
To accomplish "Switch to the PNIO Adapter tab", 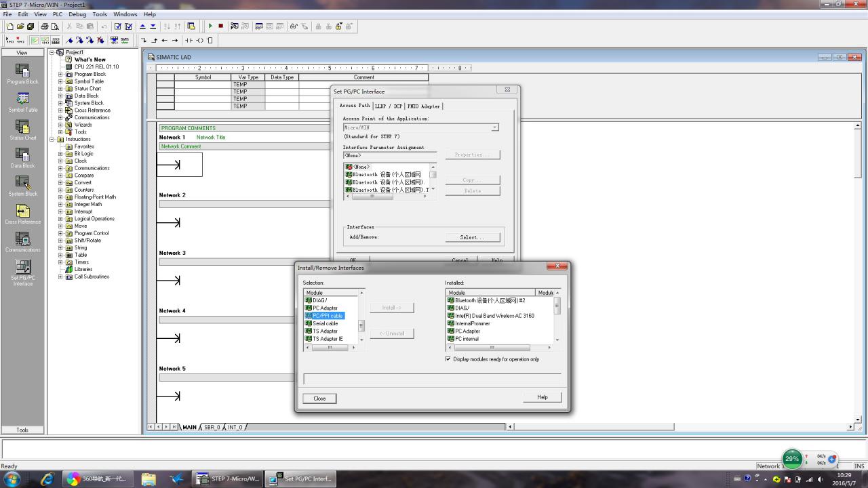I will (x=424, y=106).
